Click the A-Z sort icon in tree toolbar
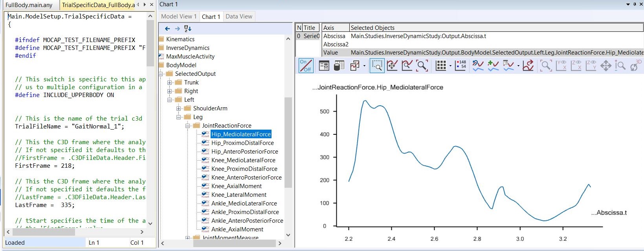The height and width of the screenshot is (251, 644). (188, 29)
